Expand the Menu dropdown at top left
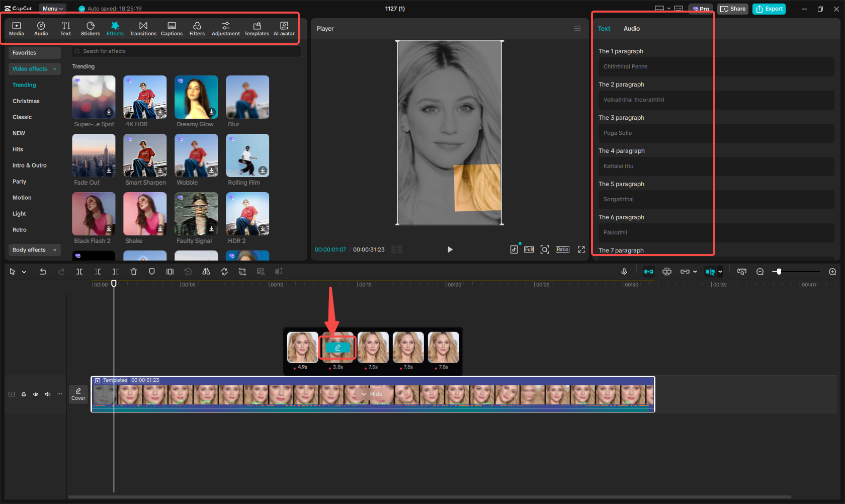Image resolution: width=845 pixels, height=504 pixels. point(52,8)
